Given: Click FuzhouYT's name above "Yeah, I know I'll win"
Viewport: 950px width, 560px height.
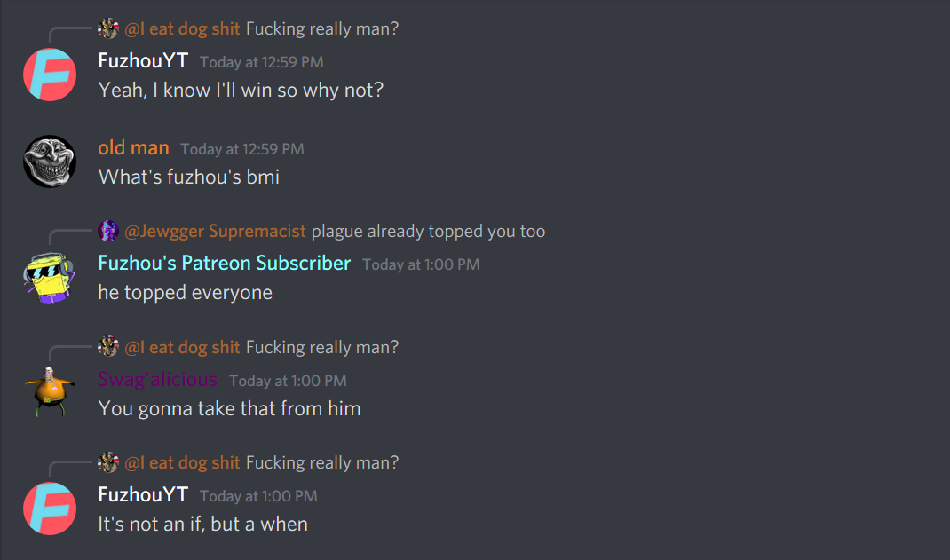Looking at the screenshot, I should pos(143,60).
